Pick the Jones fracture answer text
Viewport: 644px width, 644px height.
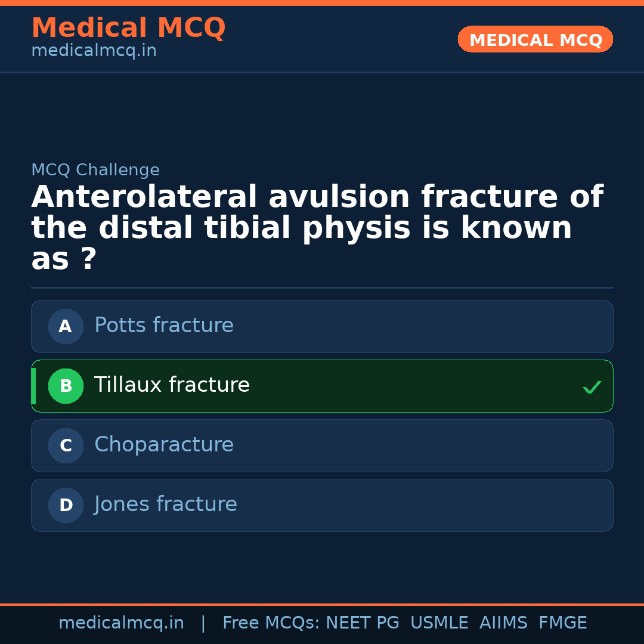click(166, 504)
